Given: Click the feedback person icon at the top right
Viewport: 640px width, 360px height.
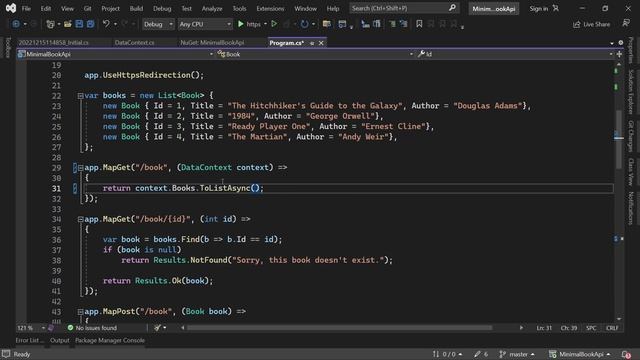Looking at the screenshot, I should (x=626, y=23).
